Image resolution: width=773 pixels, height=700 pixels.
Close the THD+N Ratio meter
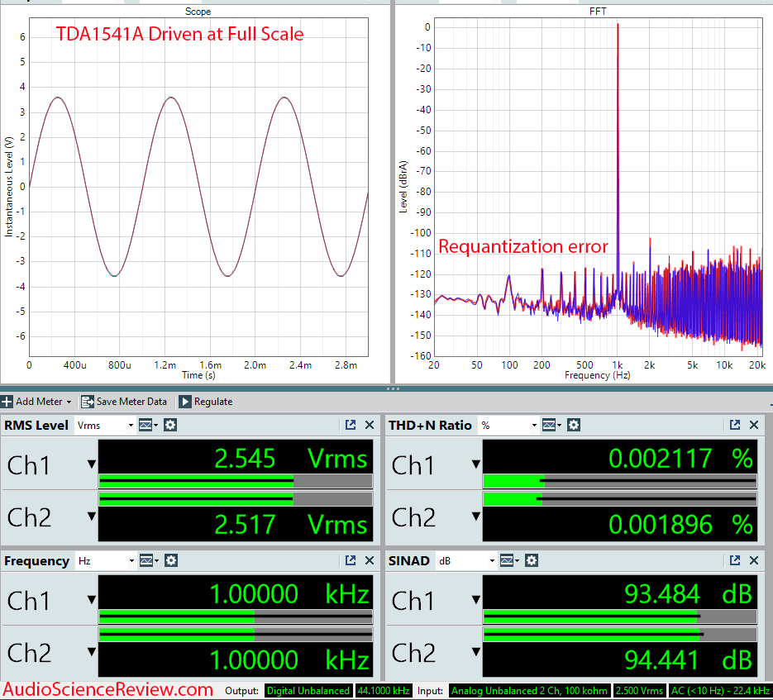754,425
